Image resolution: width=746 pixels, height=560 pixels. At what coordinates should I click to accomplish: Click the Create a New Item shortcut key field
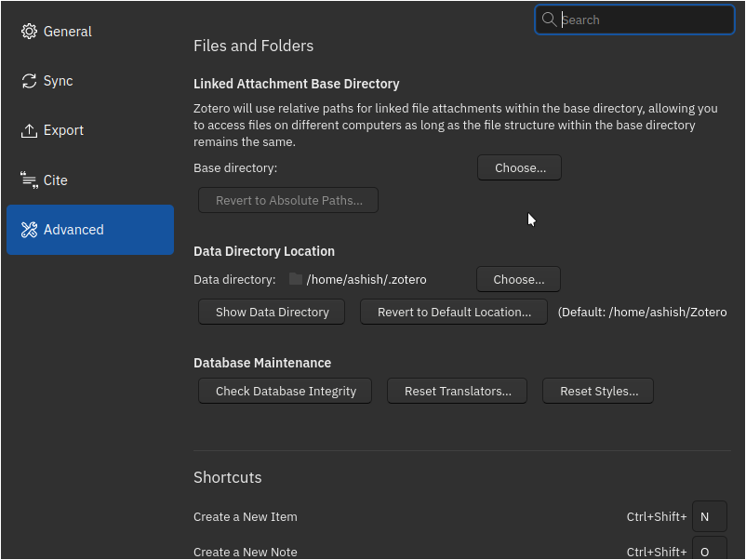709,516
